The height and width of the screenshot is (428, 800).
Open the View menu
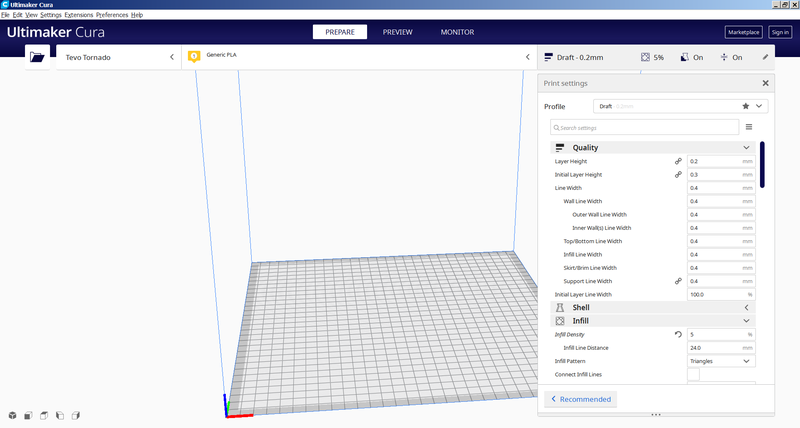tap(31, 15)
